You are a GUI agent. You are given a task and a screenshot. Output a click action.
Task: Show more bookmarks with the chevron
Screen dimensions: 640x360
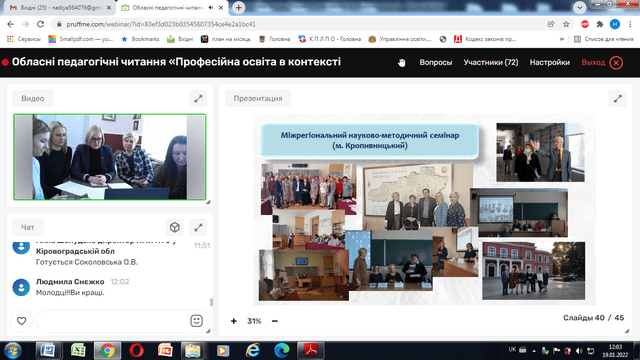tap(562, 39)
